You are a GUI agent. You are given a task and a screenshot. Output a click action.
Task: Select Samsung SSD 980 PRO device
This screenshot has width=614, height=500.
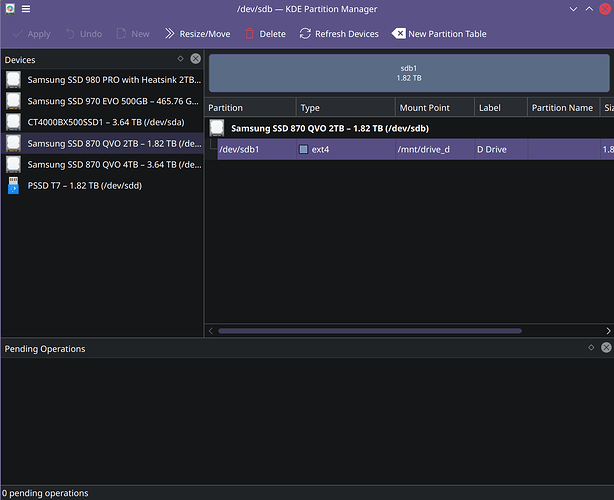(x=102, y=80)
